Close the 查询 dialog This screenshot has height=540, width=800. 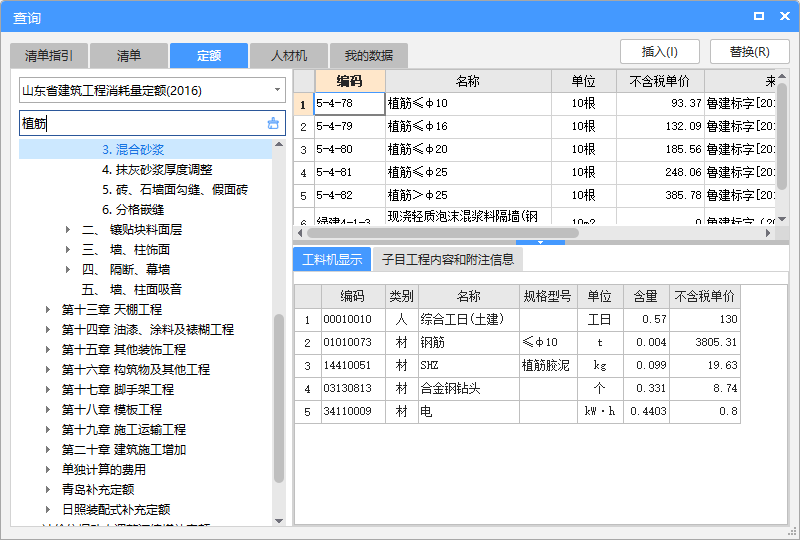(785, 16)
